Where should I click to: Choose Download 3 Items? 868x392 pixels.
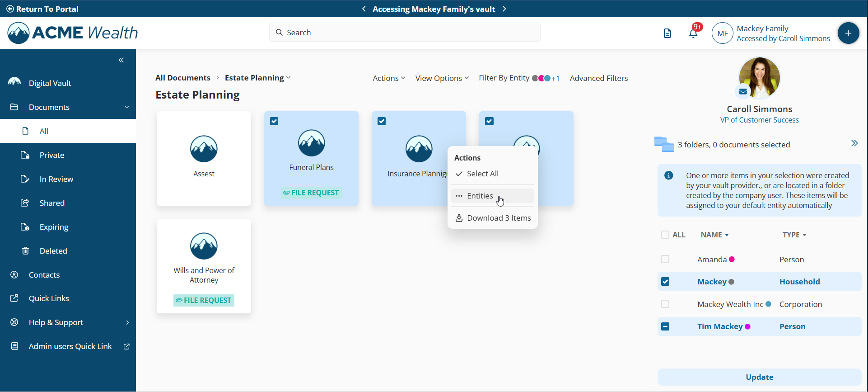(493, 218)
